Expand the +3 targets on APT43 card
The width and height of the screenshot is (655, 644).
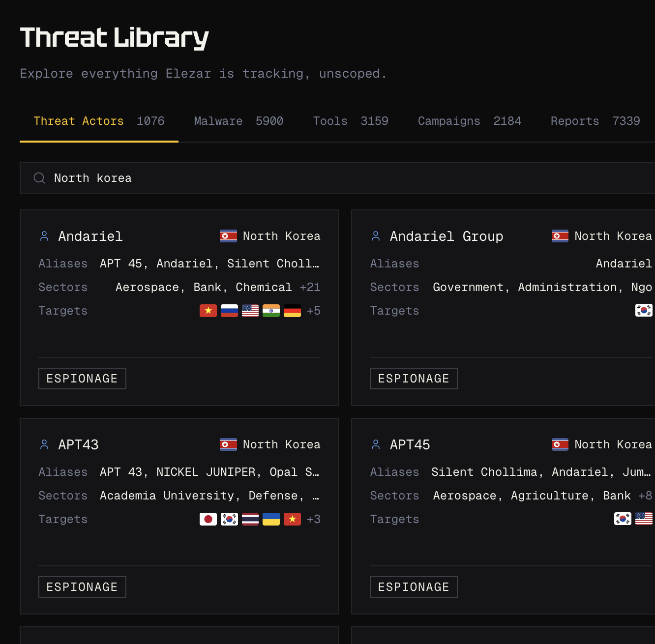click(314, 519)
